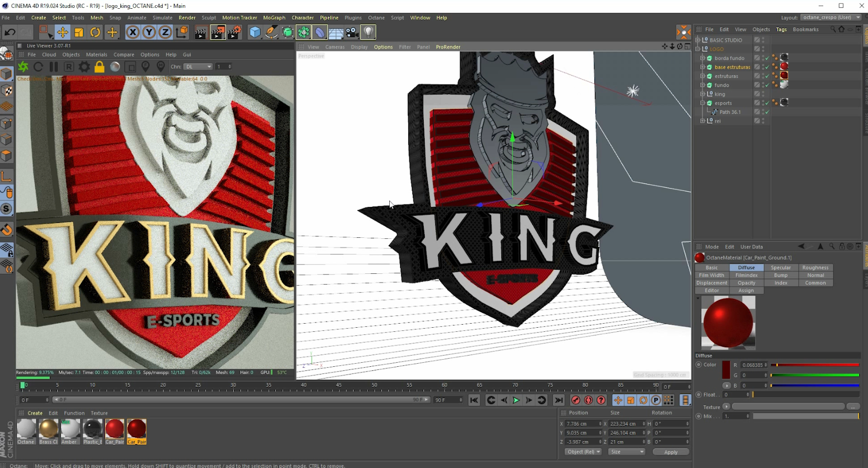Collapse the esports object

coord(702,103)
